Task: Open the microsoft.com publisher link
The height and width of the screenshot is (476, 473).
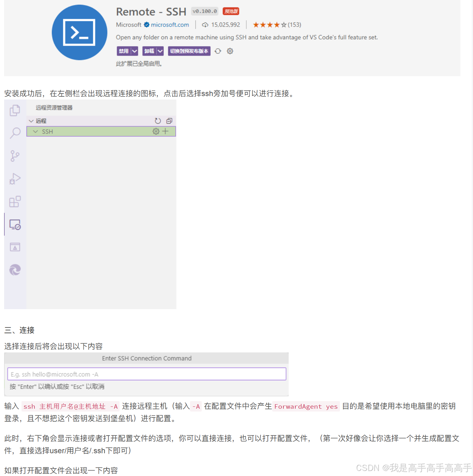Action: coord(170,25)
